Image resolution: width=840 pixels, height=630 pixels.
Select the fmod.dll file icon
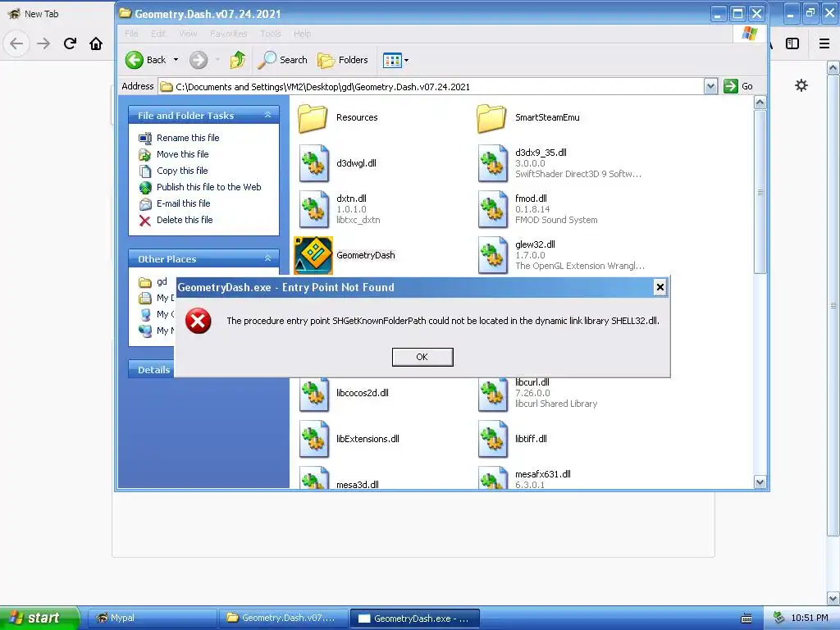point(492,209)
